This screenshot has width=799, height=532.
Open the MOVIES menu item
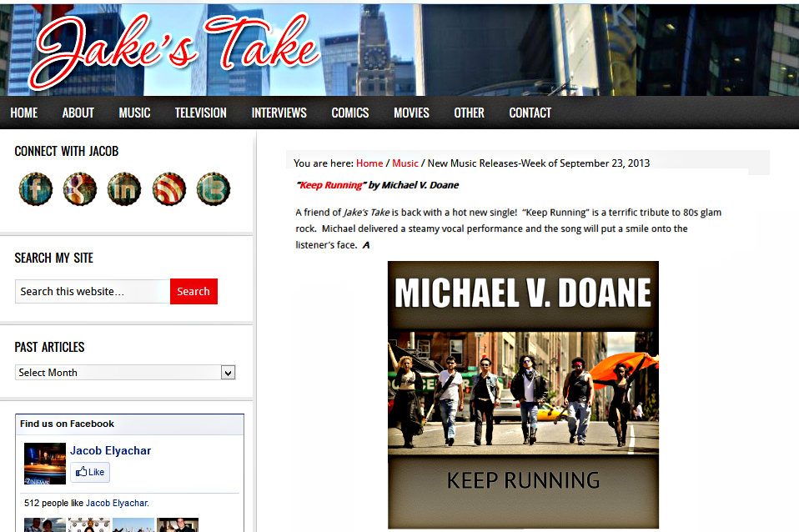(x=411, y=113)
